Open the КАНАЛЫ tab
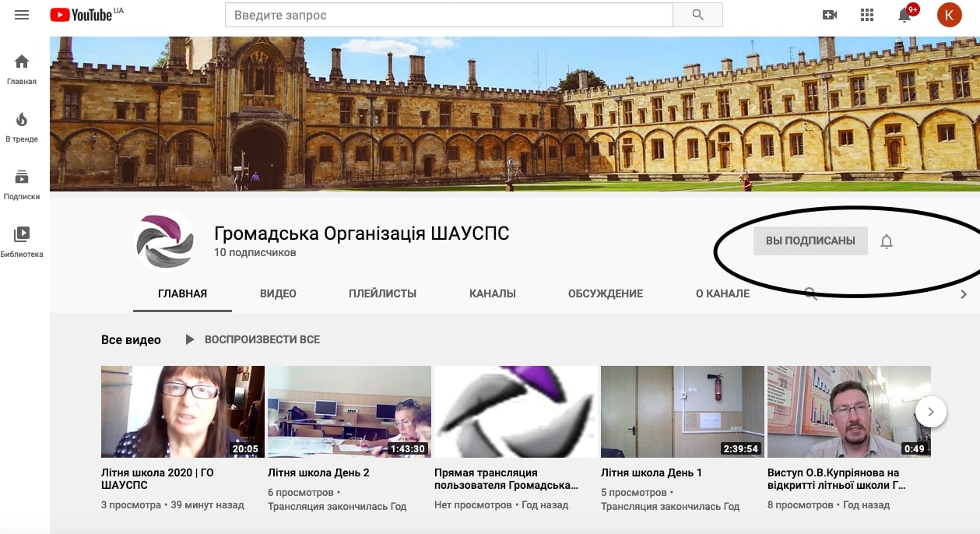The height and width of the screenshot is (534, 980). [x=493, y=294]
